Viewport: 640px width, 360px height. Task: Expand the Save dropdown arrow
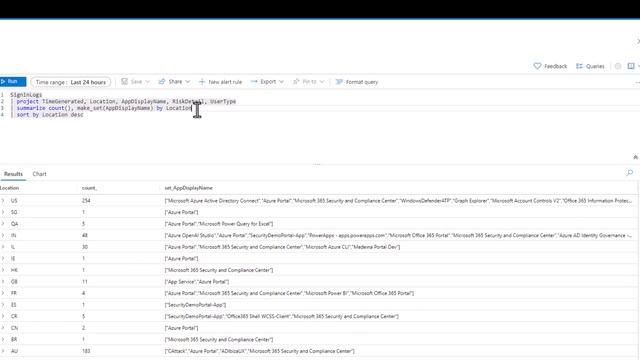(x=147, y=82)
